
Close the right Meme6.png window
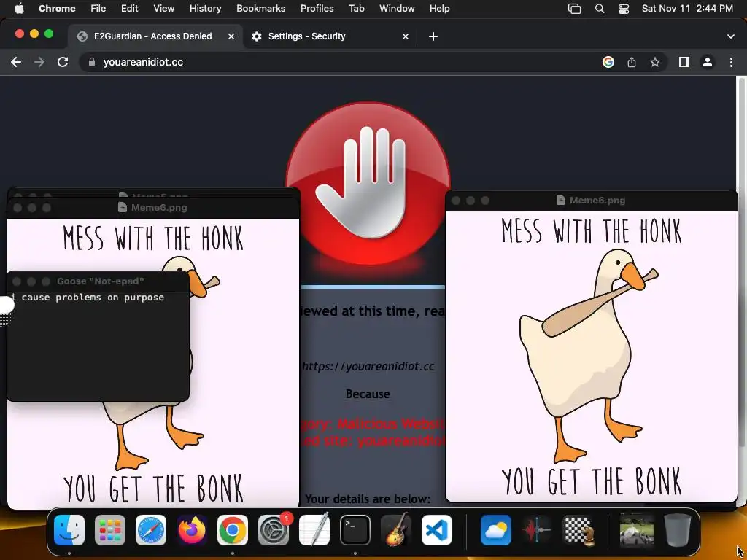tap(455, 201)
